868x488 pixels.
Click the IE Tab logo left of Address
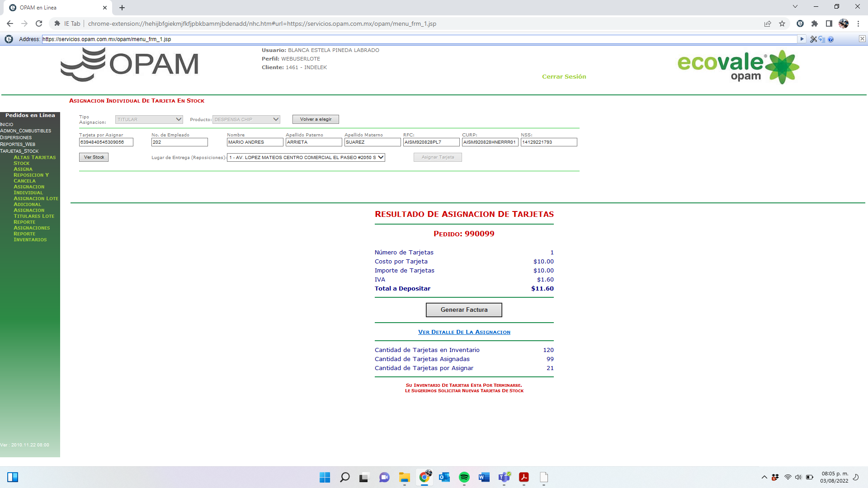tap(9, 39)
